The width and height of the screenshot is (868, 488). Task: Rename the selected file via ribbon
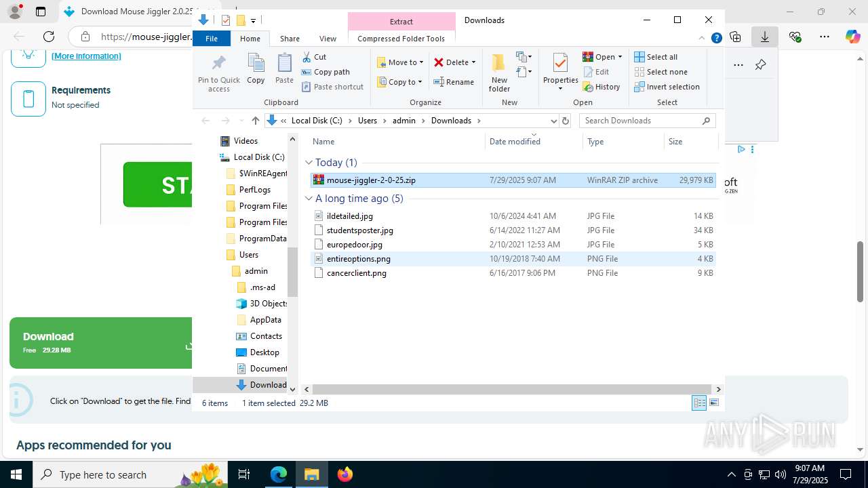[454, 82]
